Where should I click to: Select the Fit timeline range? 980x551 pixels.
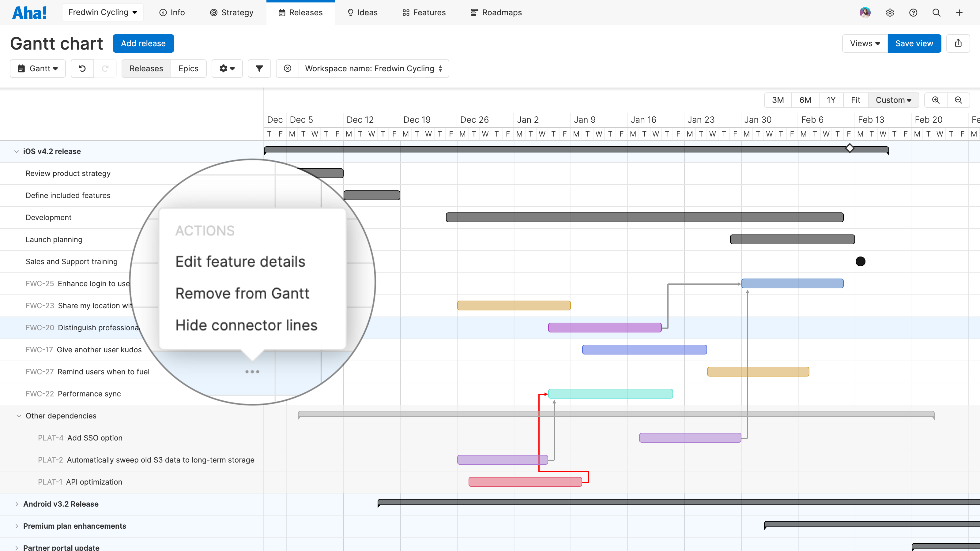click(856, 100)
